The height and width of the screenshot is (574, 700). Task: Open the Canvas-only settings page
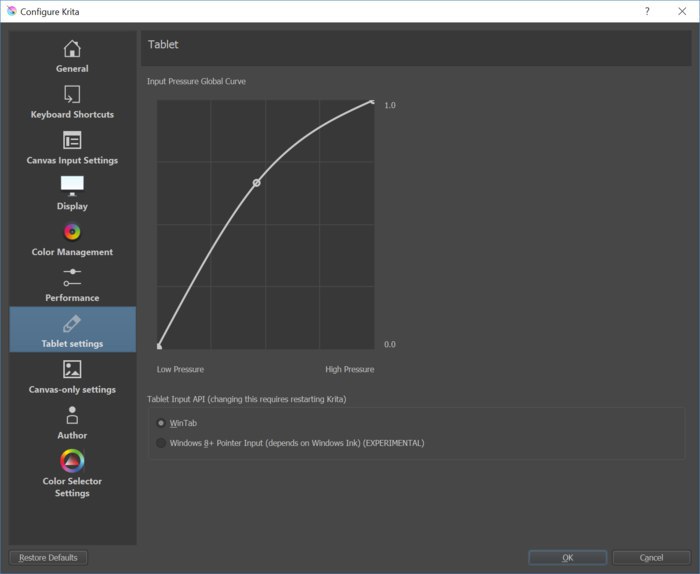(72, 377)
